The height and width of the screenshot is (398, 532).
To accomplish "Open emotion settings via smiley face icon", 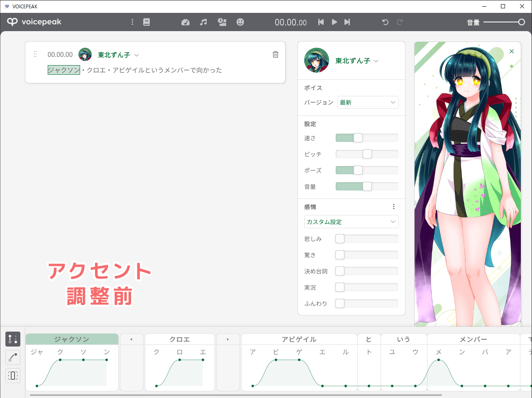I will tap(240, 22).
